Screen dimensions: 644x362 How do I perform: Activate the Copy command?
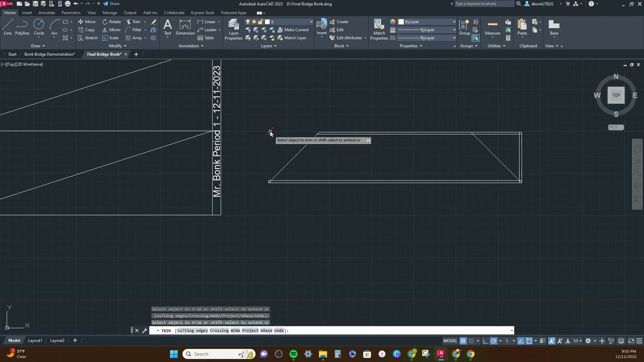pyautogui.click(x=87, y=30)
